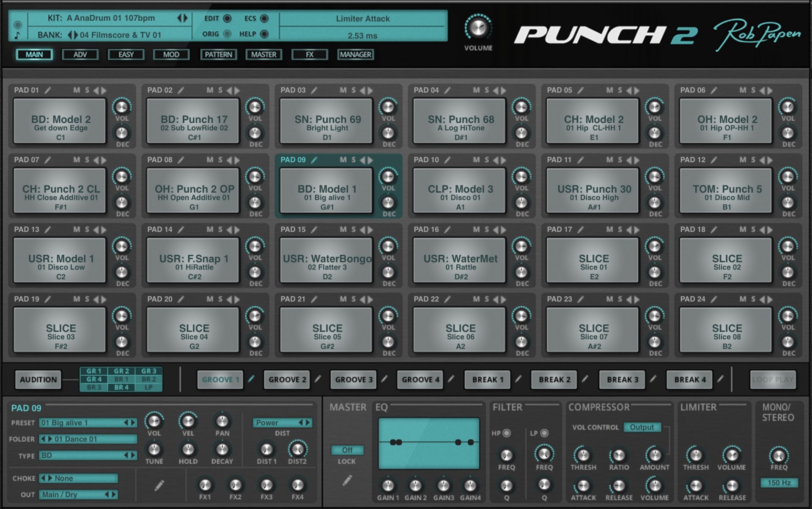The height and width of the screenshot is (509, 812).
Task: Click the 150 Hz mono/stereo value
Action: [x=779, y=483]
